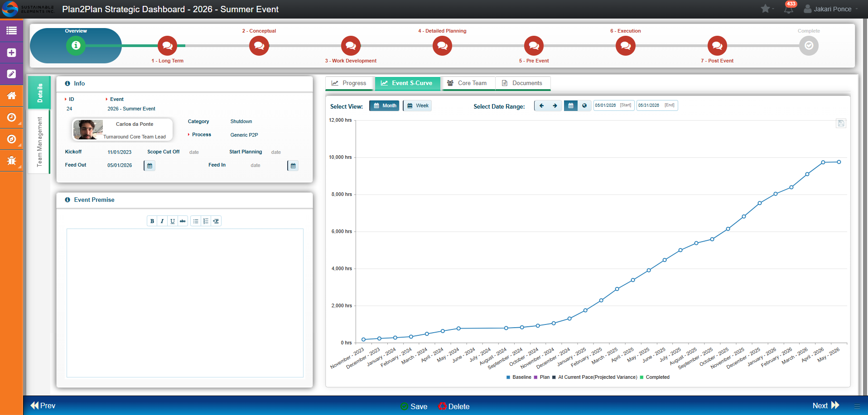Switch to the Details vertical tab

pyautogui.click(x=39, y=92)
